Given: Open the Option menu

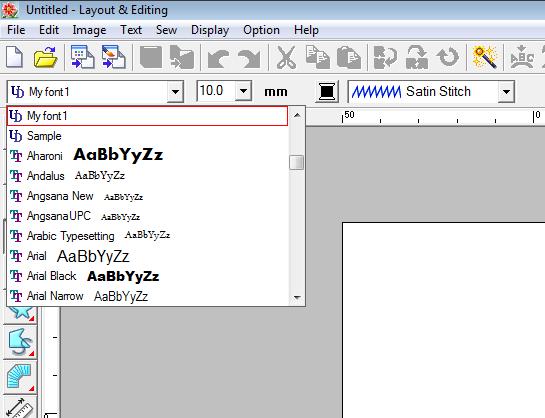Looking at the screenshot, I should [261, 30].
